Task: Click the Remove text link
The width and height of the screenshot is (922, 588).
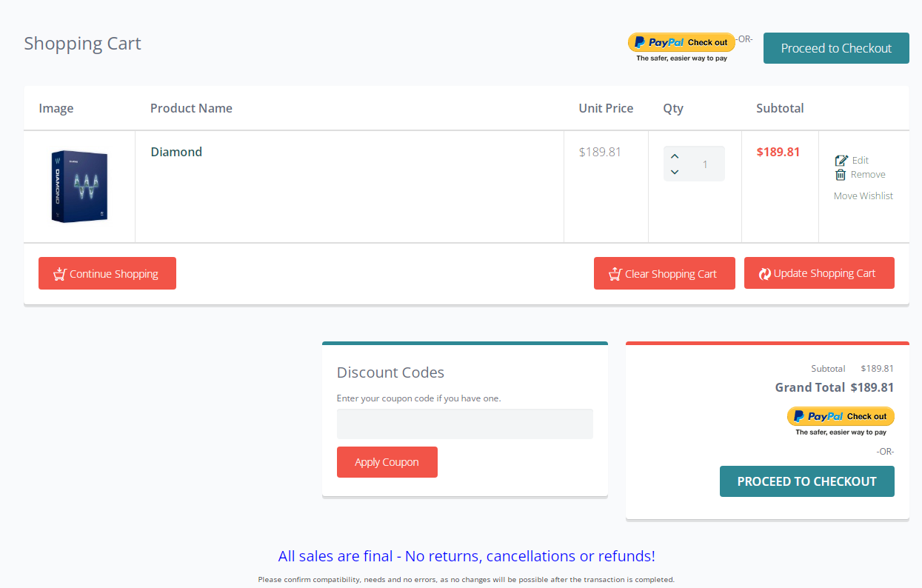Action: coord(868,175)
